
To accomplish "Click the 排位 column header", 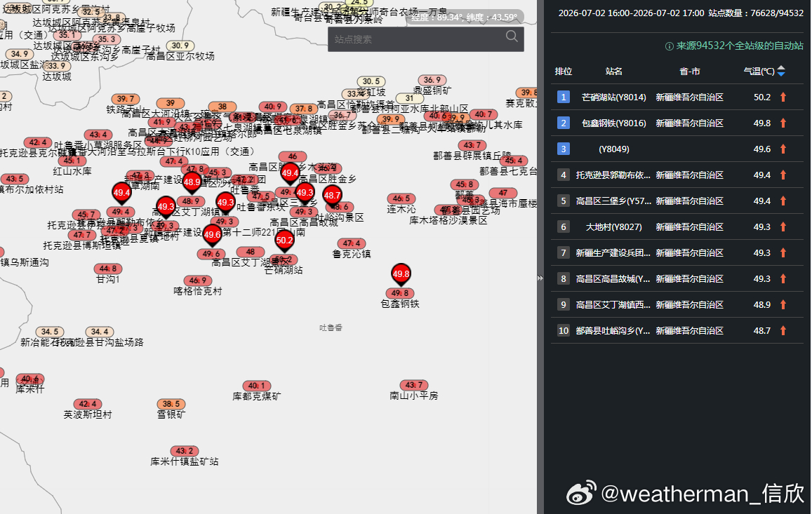I will click(564, 72).
